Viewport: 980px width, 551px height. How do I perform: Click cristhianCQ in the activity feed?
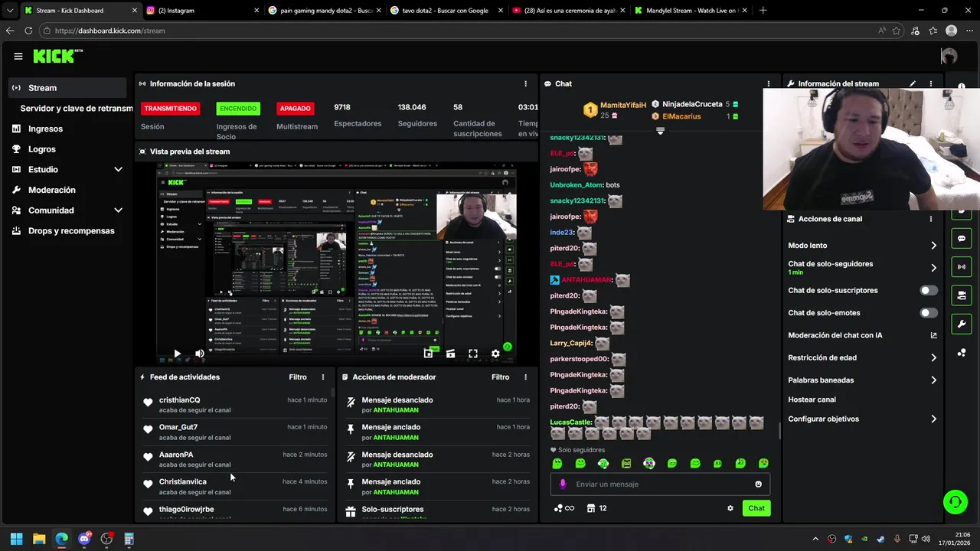pos(179,400)
